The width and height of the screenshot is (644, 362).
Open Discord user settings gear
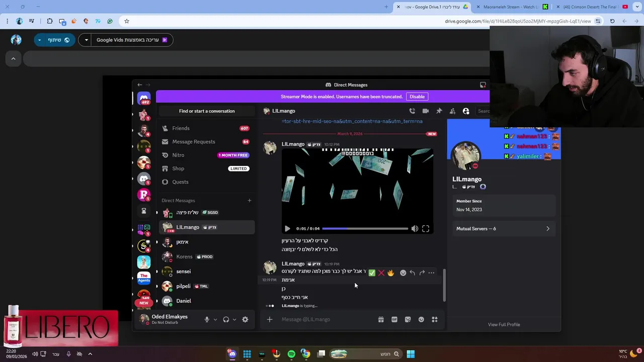pyautogui.click(x=245, y=319)
